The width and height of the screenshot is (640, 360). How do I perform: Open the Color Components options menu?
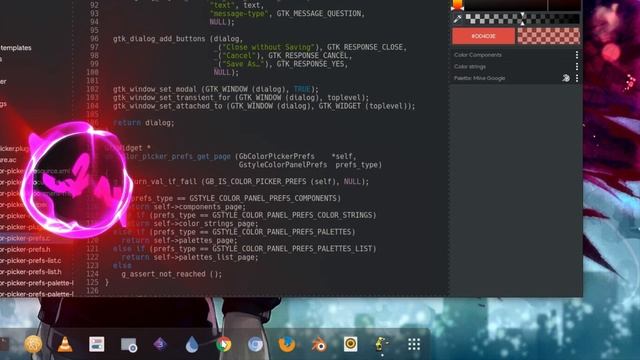(x=577, y=55)
